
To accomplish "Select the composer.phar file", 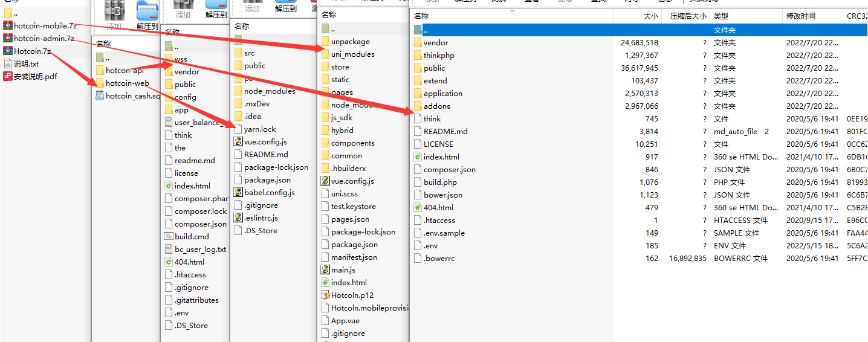I will pyautogui.click(x=196, y=198).
